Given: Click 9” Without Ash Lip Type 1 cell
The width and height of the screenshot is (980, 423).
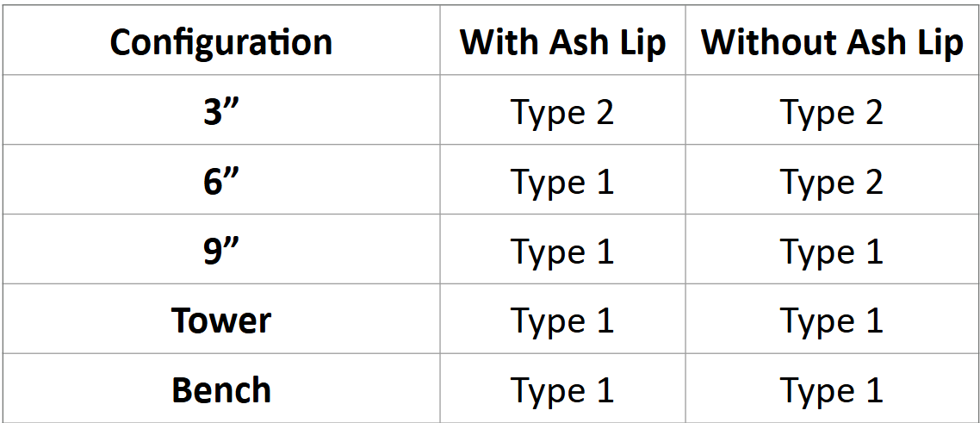Looking at the screenshot, I should (x=832, y=252).
